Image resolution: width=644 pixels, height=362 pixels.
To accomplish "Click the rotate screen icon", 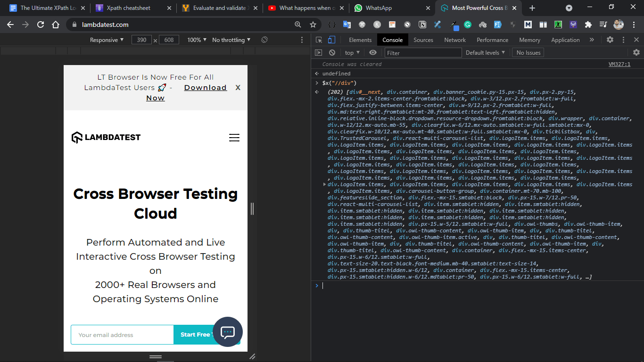I will (264, 40).
